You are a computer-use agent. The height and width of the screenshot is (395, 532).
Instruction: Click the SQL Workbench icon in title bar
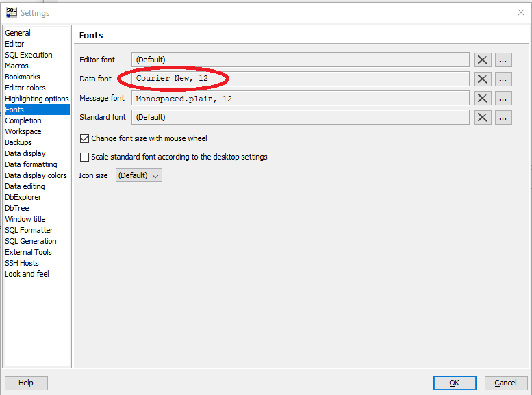[x=11, y=12]
